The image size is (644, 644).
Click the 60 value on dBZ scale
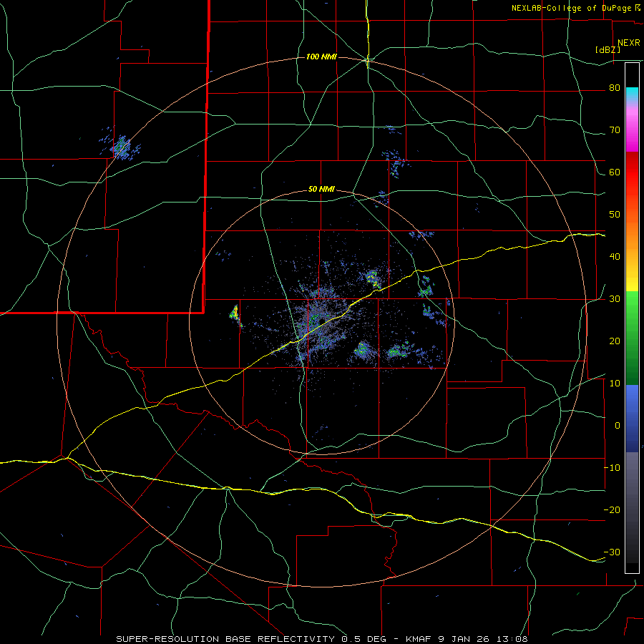tap(615, 172)
